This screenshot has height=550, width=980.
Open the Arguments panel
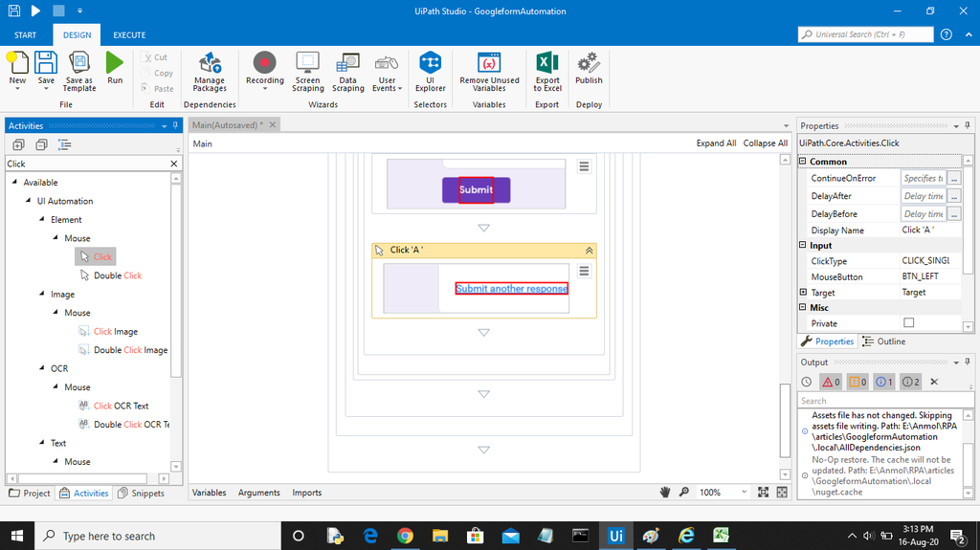coord(258,493)
